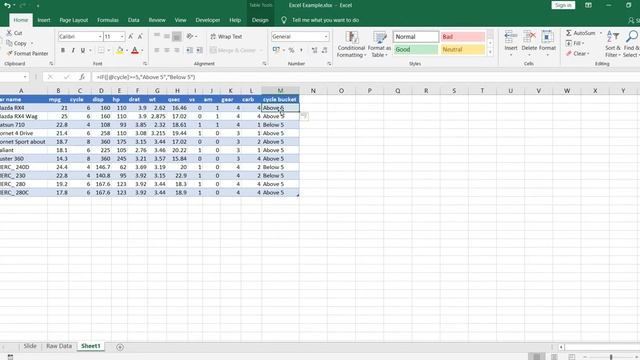This screenshot has height=360, width=640.
Task: Apply the Neutral cell style
Action: pos(463,49)
